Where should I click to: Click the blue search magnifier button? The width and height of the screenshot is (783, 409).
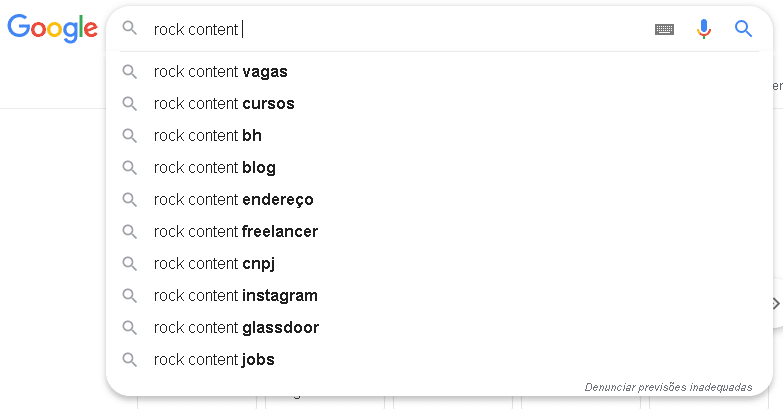click(x=743, y=29)
